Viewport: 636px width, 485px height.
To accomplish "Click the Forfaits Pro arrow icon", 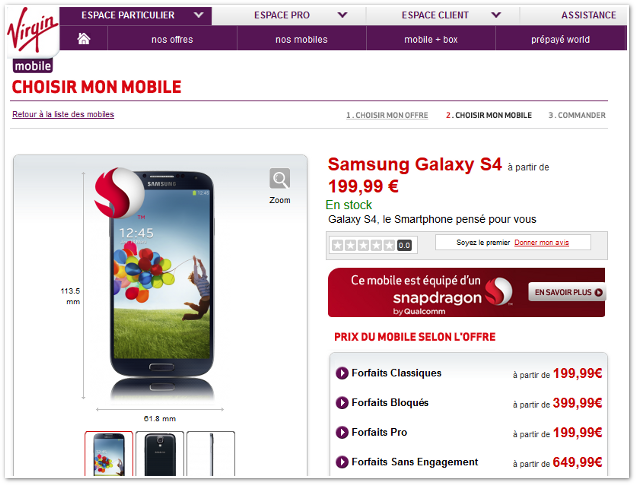I will 342,432.
